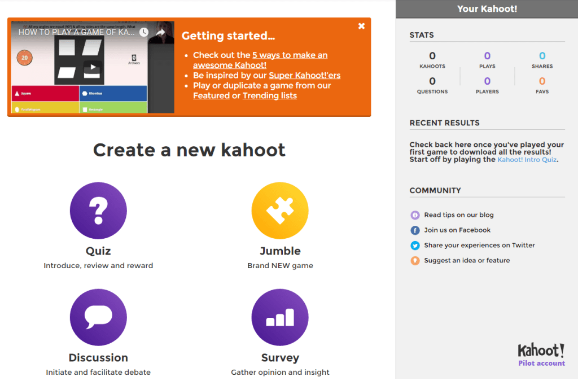Click 'Gather opinion and insight' text

pyautogui.click(x=280, y=372)
